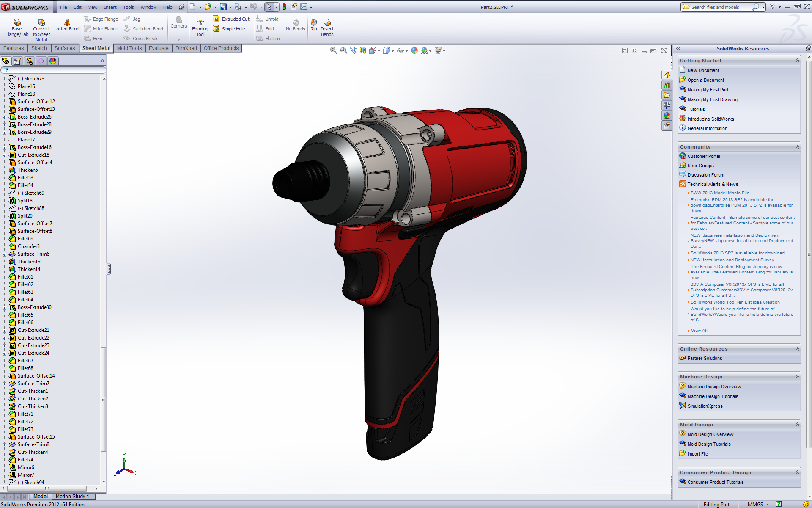Screen dimensions: 812x508
Task: Open the ConfigurationManager tab icon
Action: click(x=29, y=61)
